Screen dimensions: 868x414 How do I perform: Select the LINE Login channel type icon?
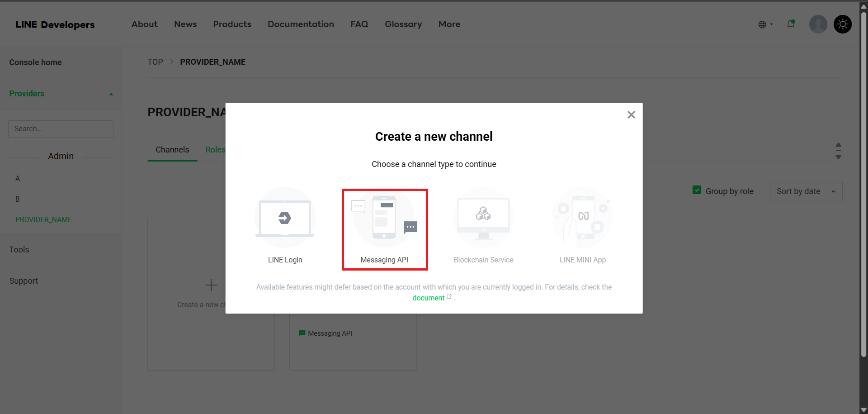tap(285, 218)
